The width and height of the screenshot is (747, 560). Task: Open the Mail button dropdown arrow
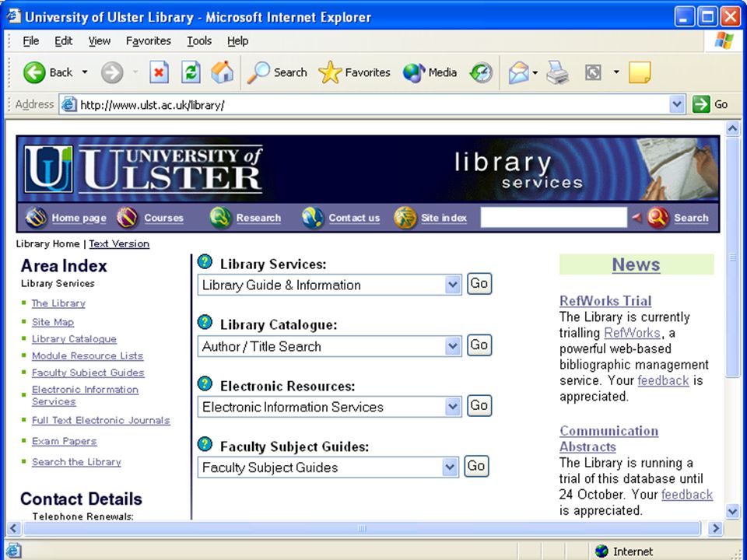click(535, 73)
